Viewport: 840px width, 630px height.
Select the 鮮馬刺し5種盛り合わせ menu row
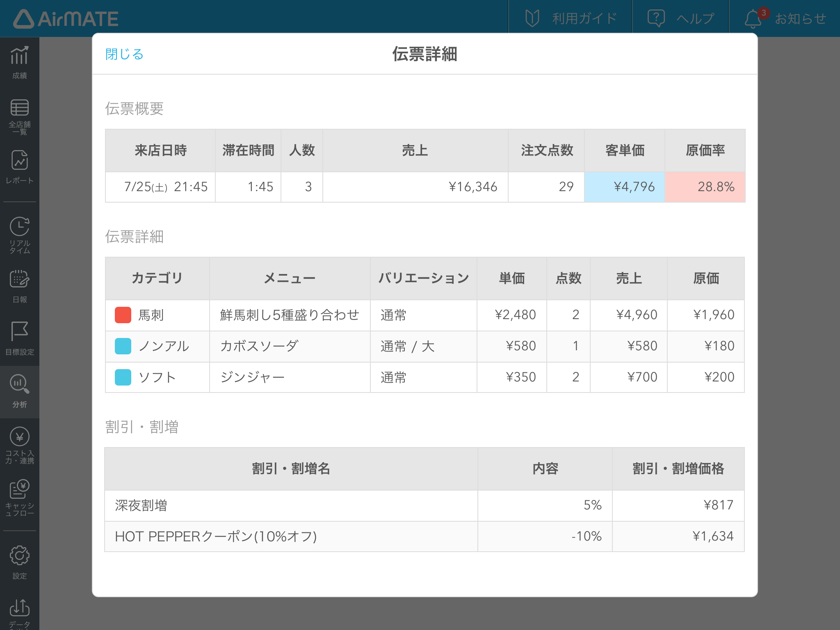click(425, 315)
